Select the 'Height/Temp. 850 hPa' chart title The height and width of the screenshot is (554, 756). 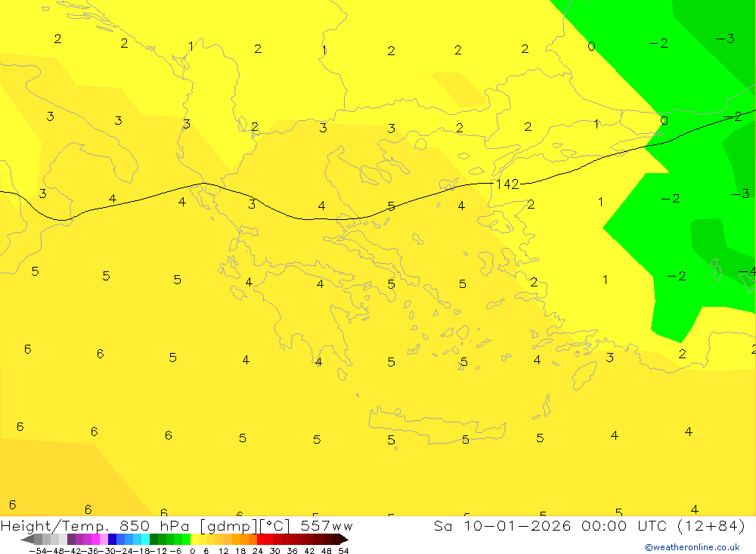(x=94, y=526)
